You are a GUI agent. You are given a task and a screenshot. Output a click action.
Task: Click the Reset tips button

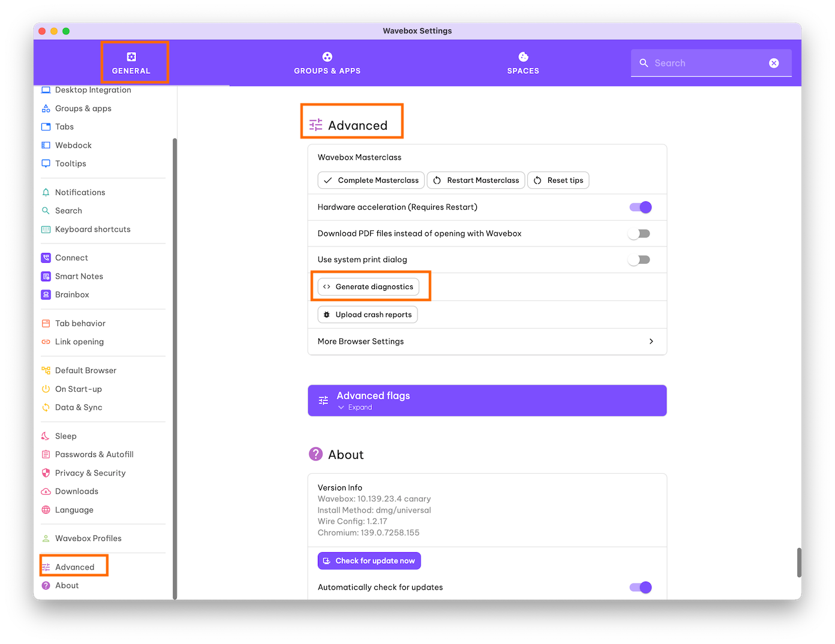tap(558, 180)
